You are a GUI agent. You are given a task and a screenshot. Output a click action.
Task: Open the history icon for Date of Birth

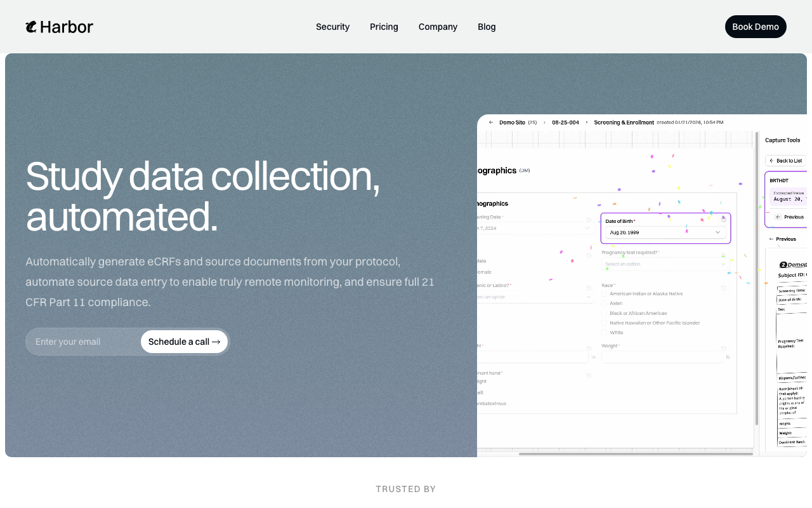(724, 220)
